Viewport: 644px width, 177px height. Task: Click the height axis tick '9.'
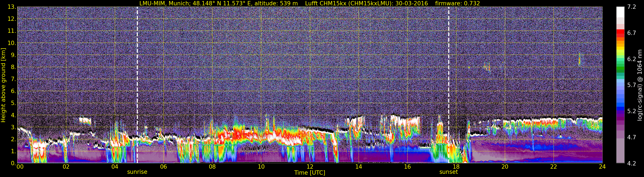tap(13, 55)
